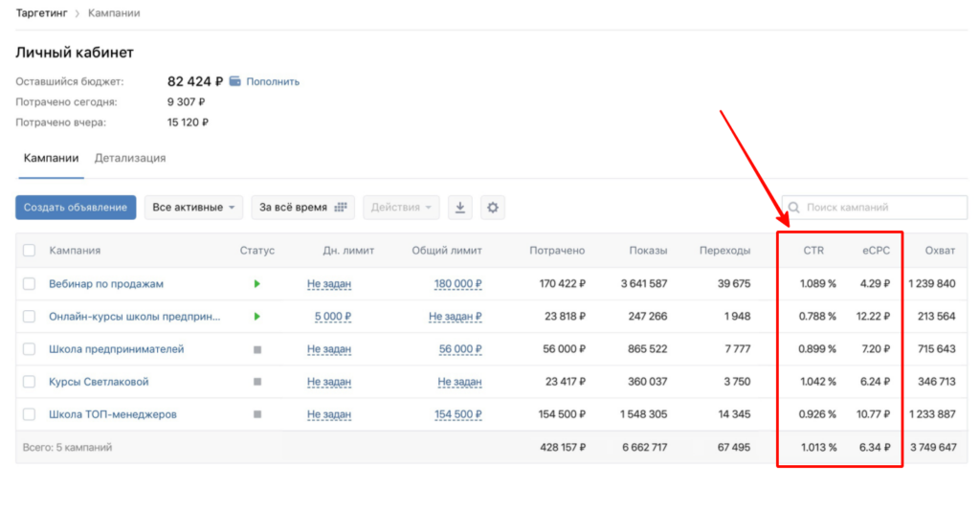Open the Школа ТОП-менеджеров campaign link
Screen dimensions: 980x510
[x=113, y=414]
